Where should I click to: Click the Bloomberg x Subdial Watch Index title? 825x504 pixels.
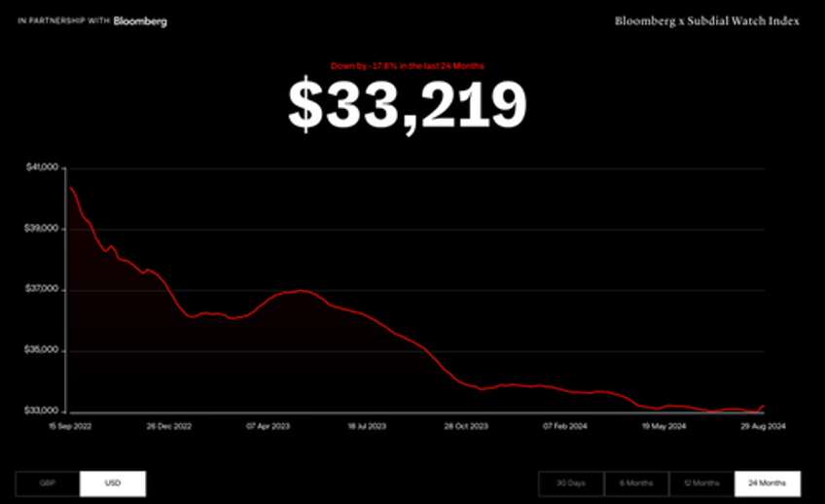coord(706,21)
